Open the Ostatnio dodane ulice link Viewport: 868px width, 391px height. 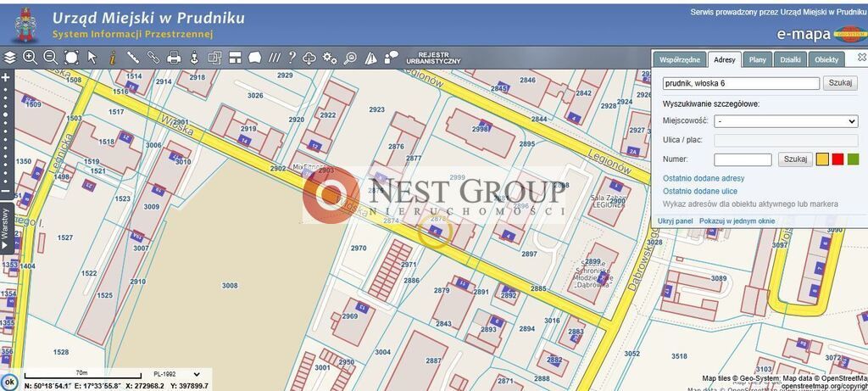pyautogui.click(x=699, y=191)
